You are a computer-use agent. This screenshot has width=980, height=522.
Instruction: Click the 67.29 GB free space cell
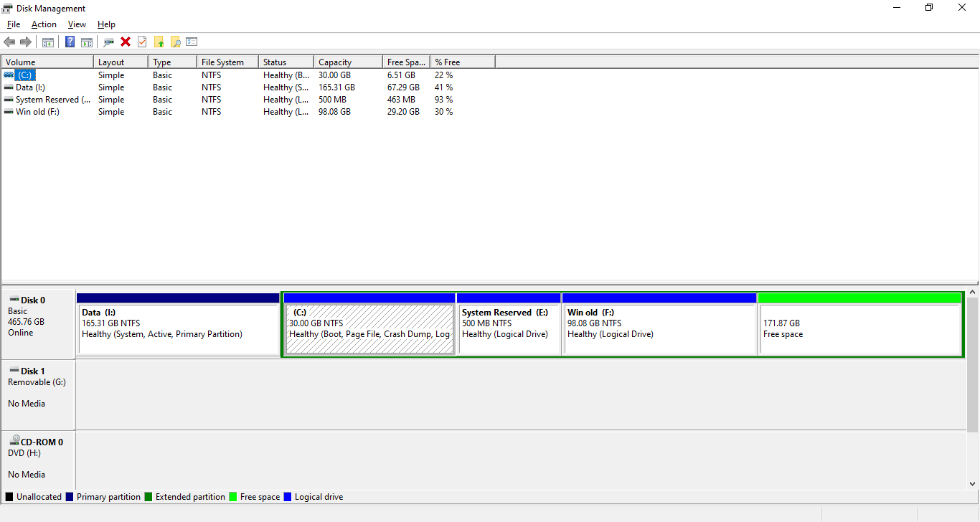point(403,87)
